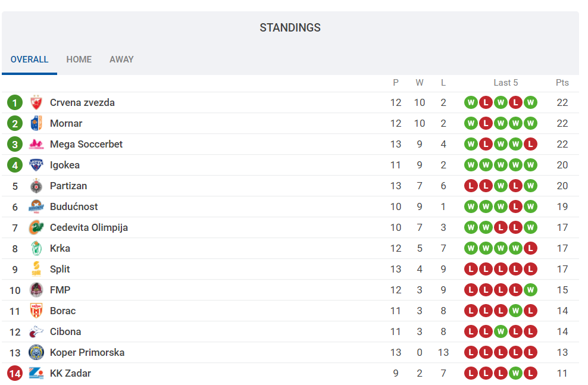Screen dimensions: 588x385
Task: Open the Krka team link
Action: (60, 248)
